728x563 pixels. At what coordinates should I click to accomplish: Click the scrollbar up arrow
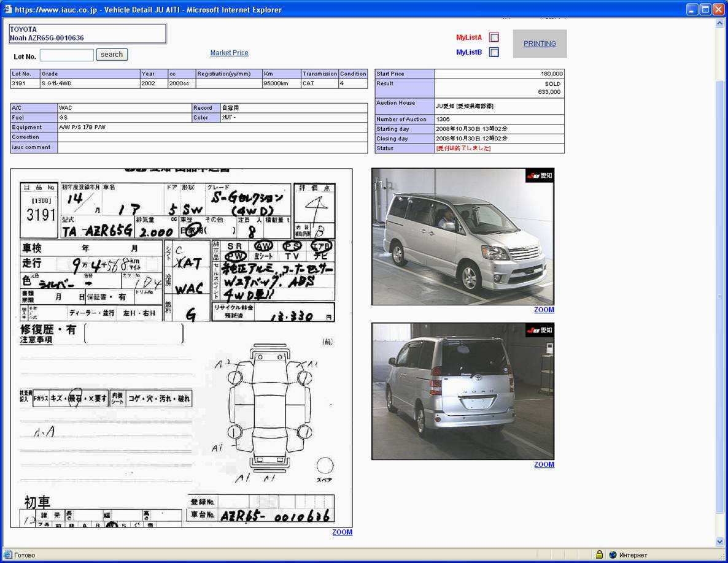click(x=720, y=23)
